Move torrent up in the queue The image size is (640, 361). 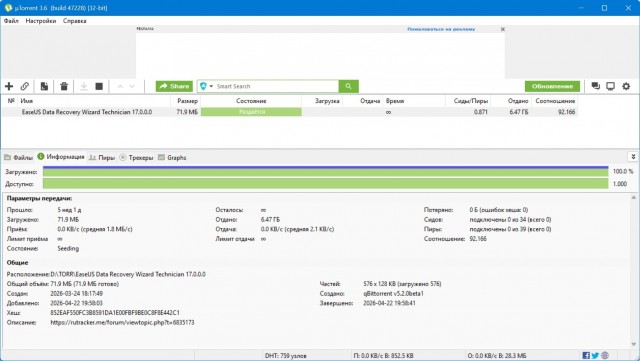120,86
